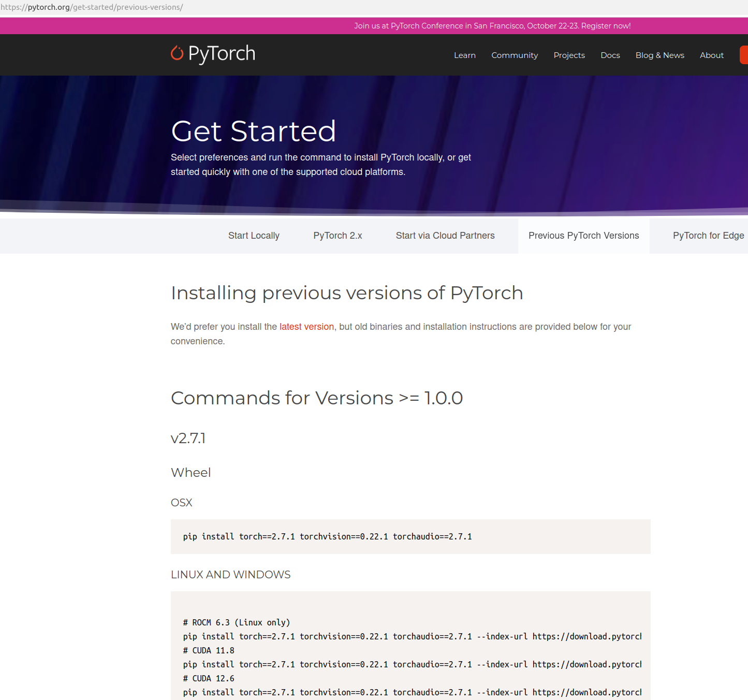This screenshot has width=748, height=700.
Task: Open the Docs menu
Action: pyautogui.click(x=610, y=55)
